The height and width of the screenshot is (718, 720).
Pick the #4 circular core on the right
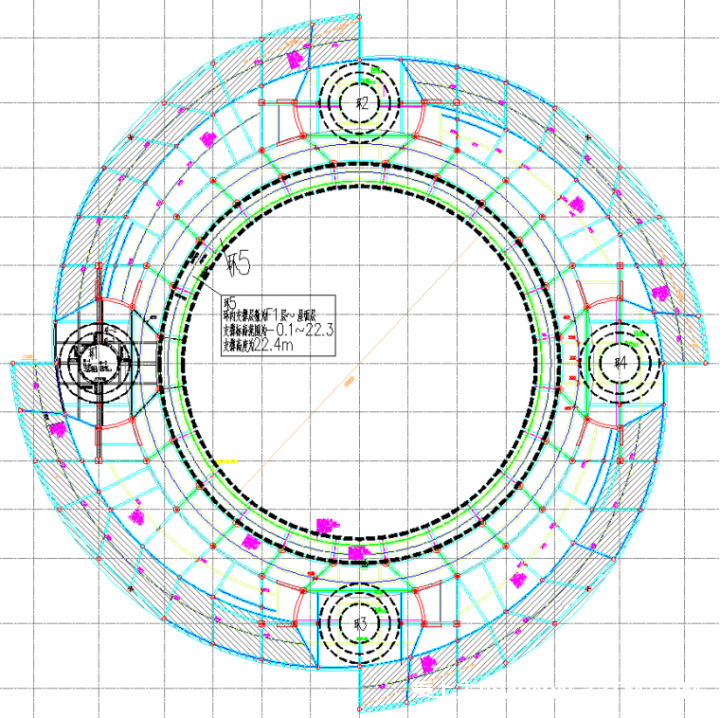(620, 363)
